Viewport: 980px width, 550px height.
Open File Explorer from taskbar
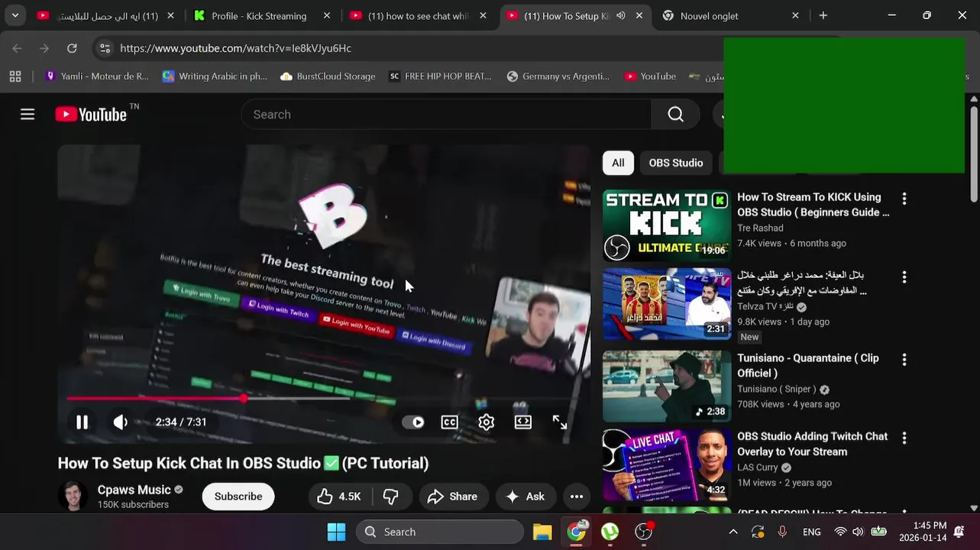[542, 532]
